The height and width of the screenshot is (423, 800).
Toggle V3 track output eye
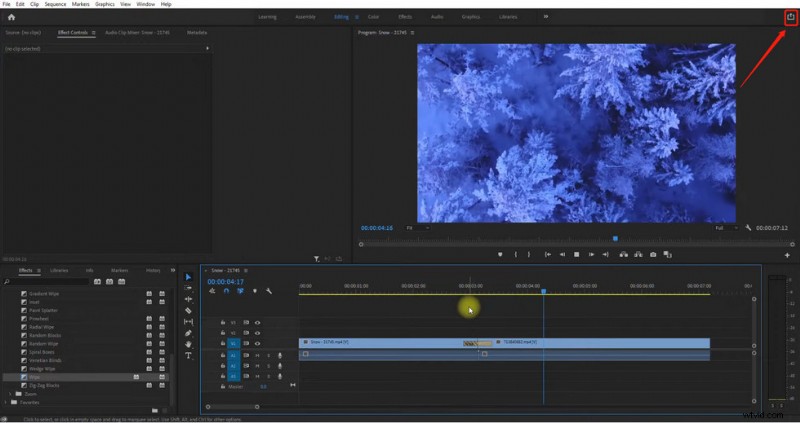(257, 322)
